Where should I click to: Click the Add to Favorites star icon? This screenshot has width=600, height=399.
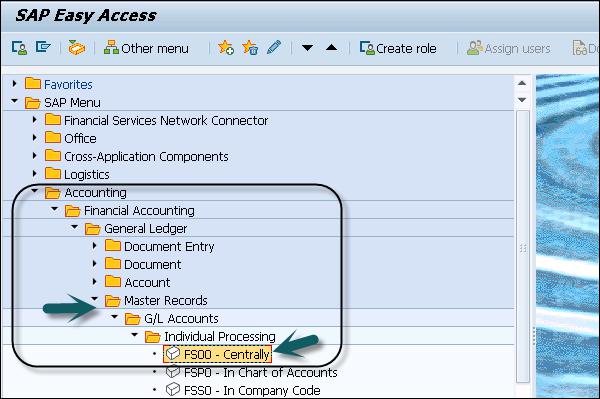pos(226,48)
